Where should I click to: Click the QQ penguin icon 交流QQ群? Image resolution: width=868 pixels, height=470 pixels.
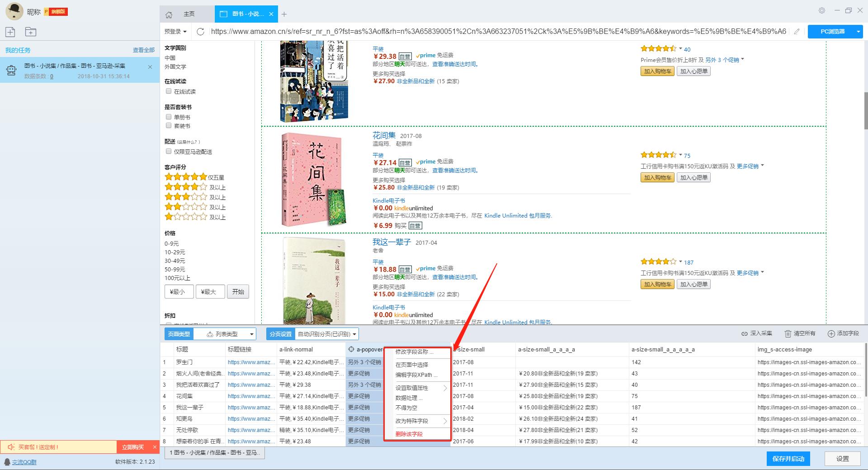7,462
